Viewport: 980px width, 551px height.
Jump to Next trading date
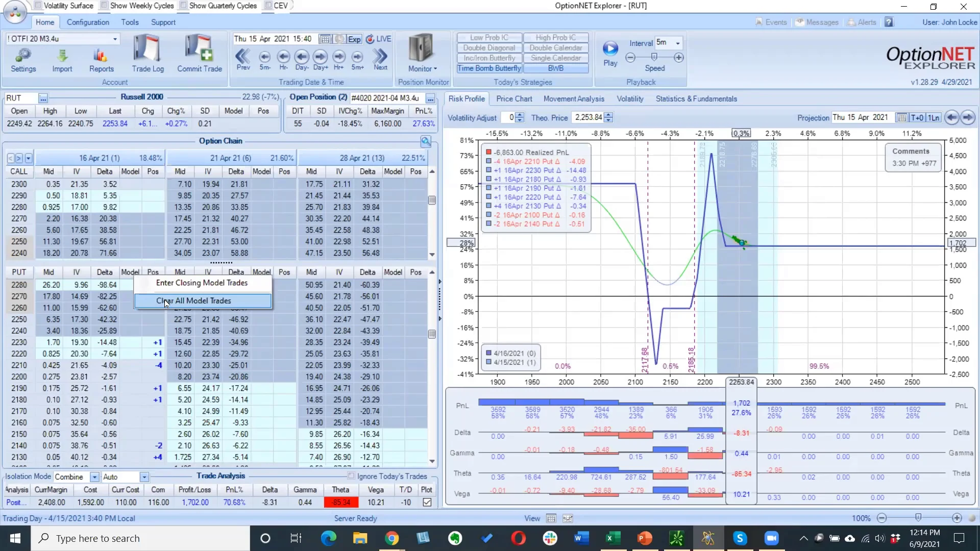tap(380, 59)
